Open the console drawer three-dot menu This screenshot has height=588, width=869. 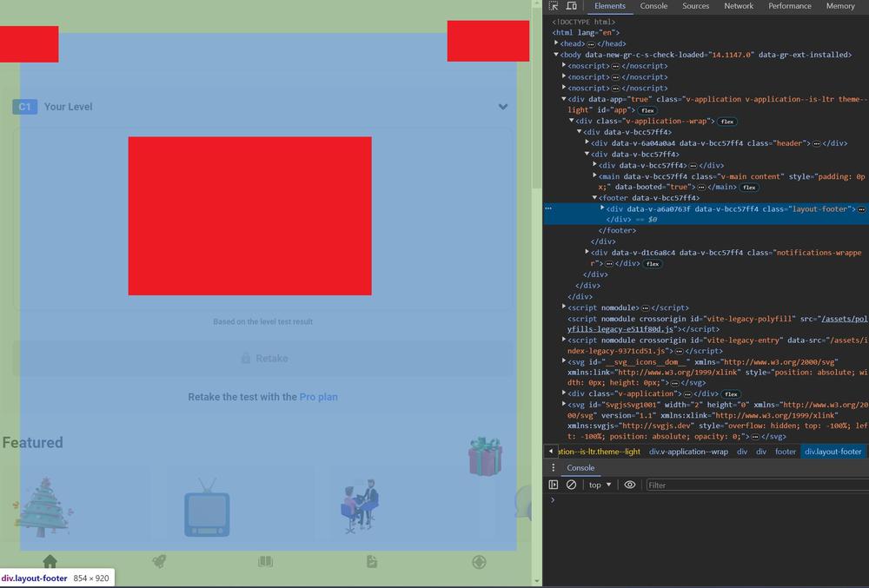click(x=554, y=467)
